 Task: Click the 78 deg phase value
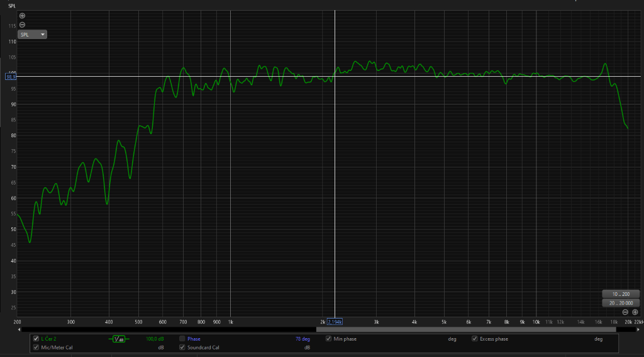303,339
